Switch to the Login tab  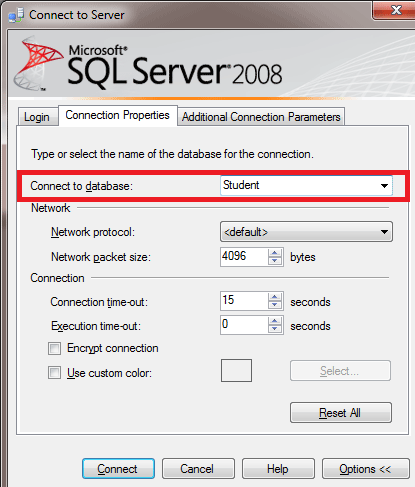click(x=37, y=117)
